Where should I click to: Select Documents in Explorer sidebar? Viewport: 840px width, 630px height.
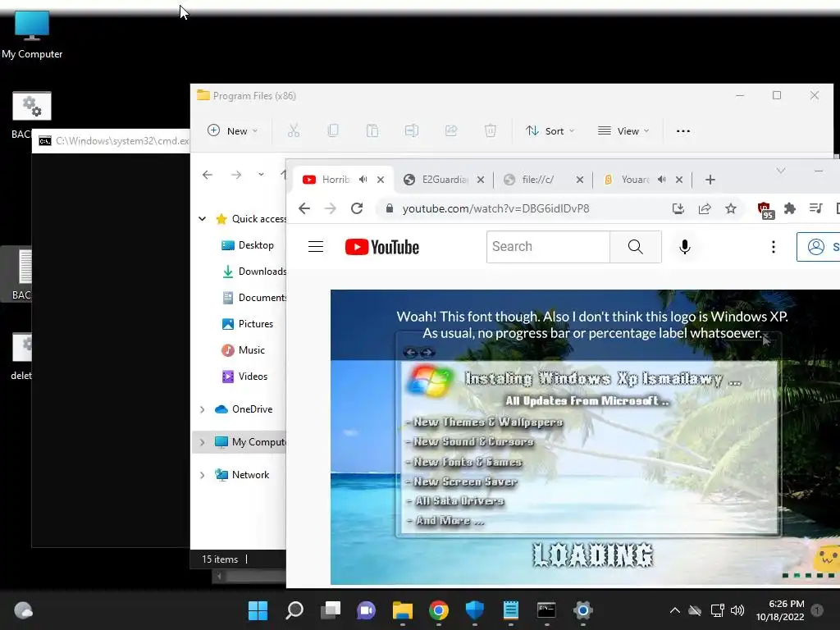[254, 297]
